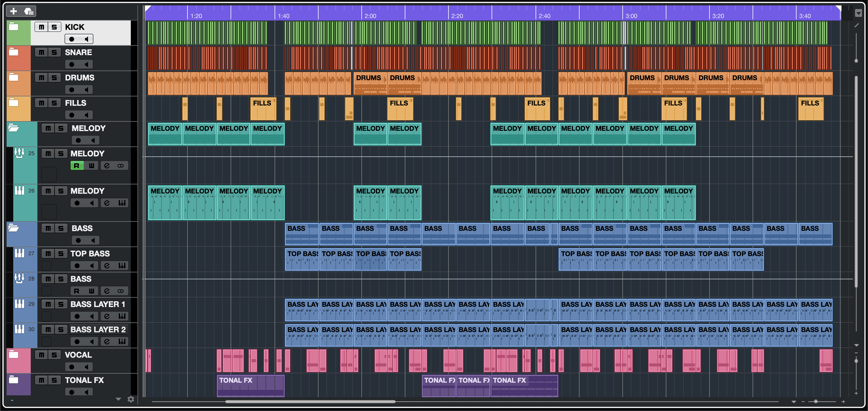
Task: Click the monitor speaker icon on SNARE track
Action: pyautogui.click(x=86, y=64)
